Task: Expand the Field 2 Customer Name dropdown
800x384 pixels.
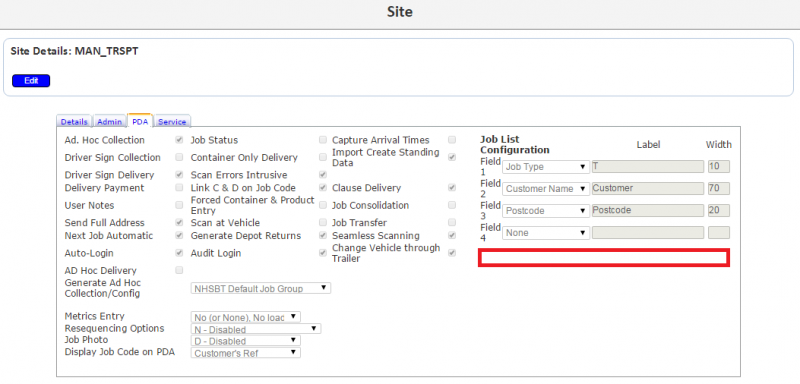Action: pos(546,189)
